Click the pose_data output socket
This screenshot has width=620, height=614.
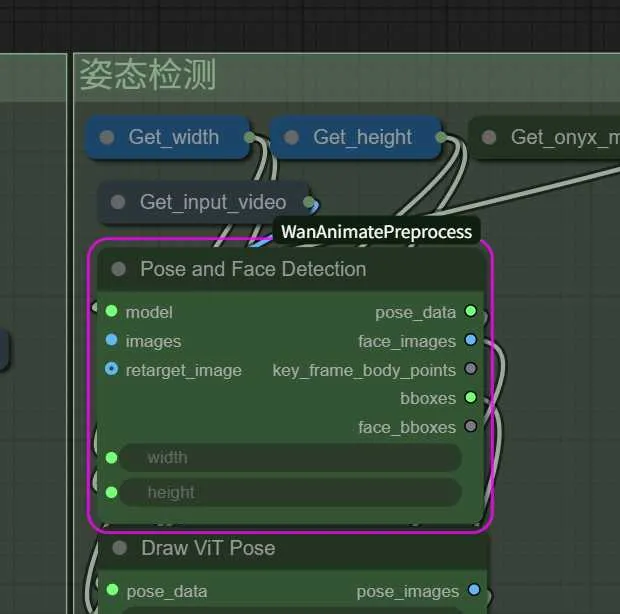(471, 312)
